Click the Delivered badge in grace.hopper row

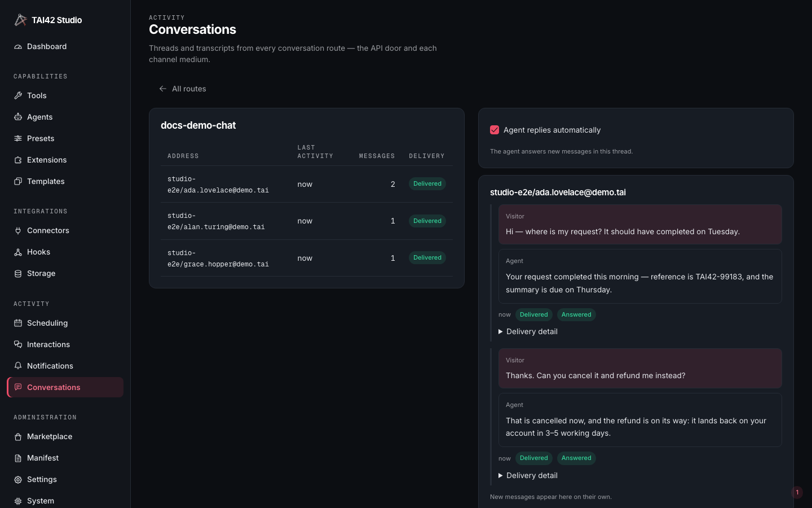(427, 258)
